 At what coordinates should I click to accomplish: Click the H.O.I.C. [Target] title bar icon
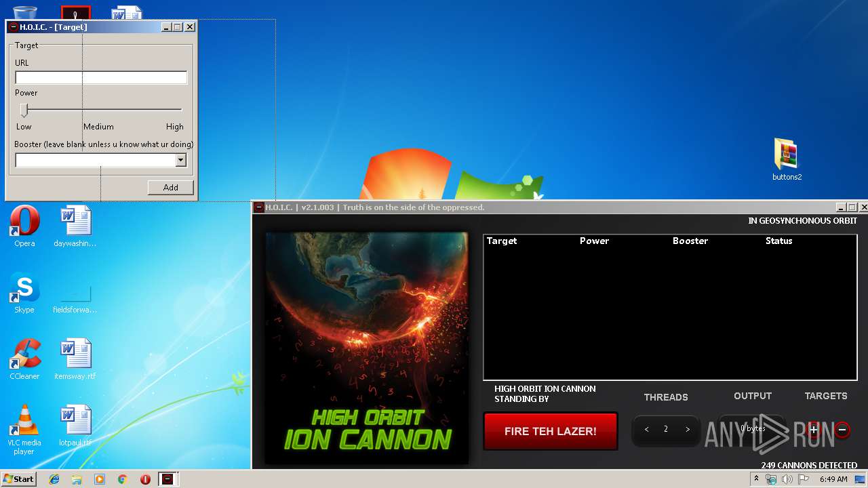pyautogui.click(x=13, y=27)
